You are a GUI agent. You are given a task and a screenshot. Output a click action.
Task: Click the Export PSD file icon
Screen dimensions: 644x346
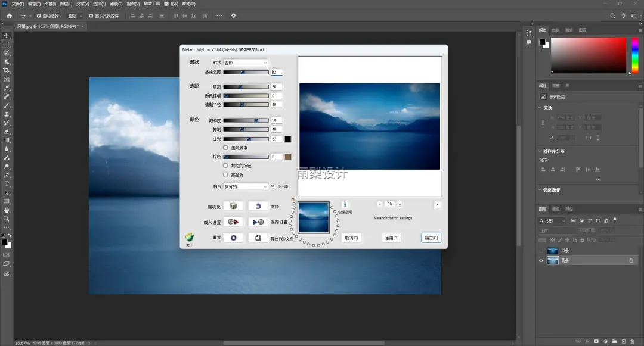[258, 238]
